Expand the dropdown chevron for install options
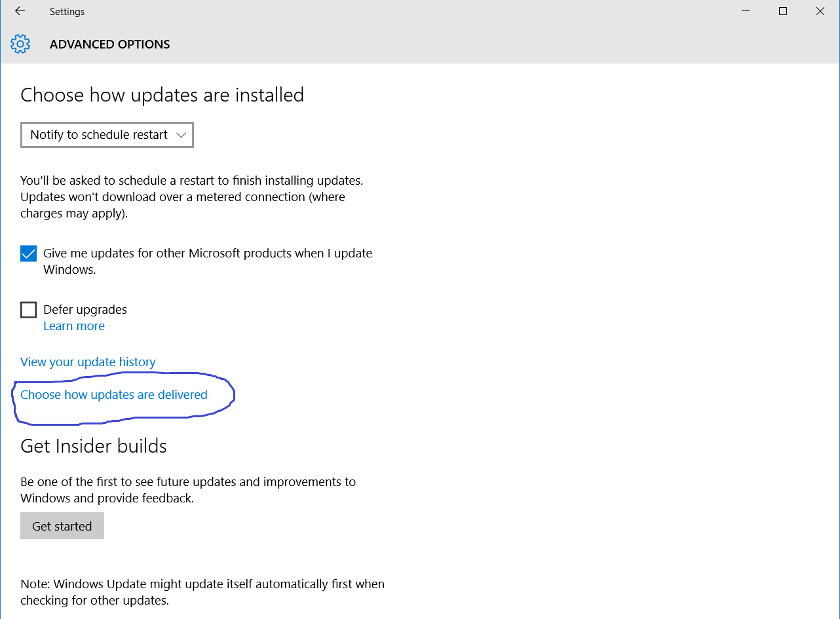840x619 pixels. pyautogui.click(x=181, y=135)
